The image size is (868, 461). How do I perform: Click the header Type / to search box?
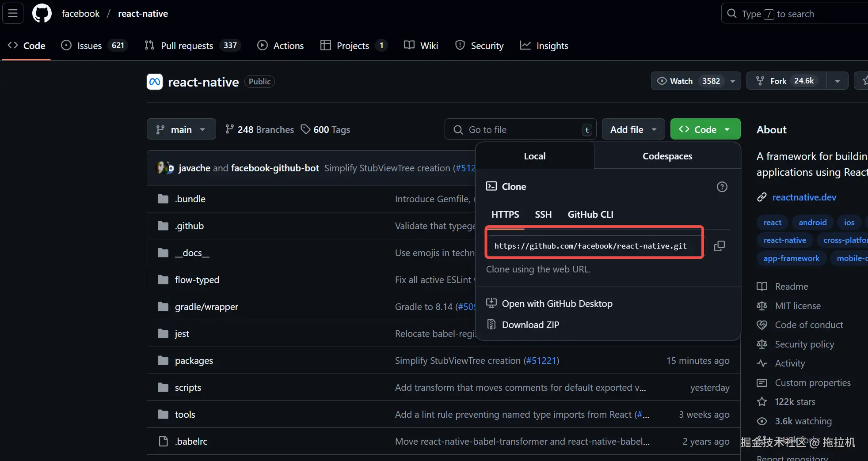tap(795, 14)
